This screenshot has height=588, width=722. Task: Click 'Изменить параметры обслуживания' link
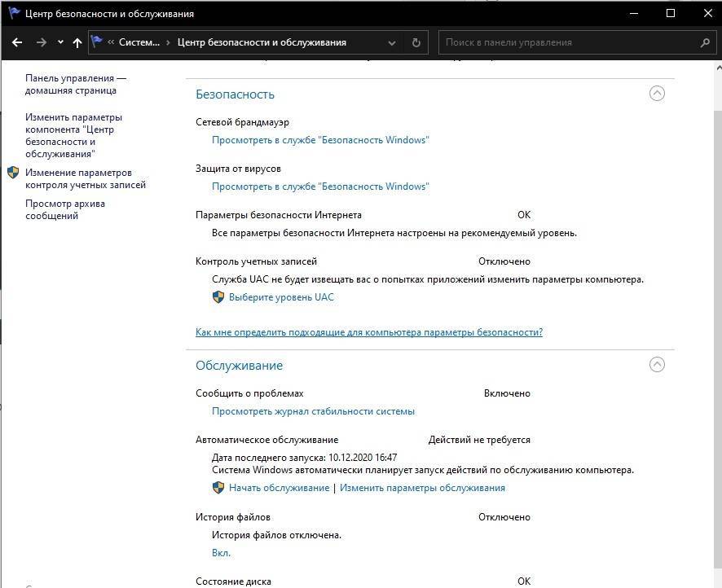tap(422, 488)
